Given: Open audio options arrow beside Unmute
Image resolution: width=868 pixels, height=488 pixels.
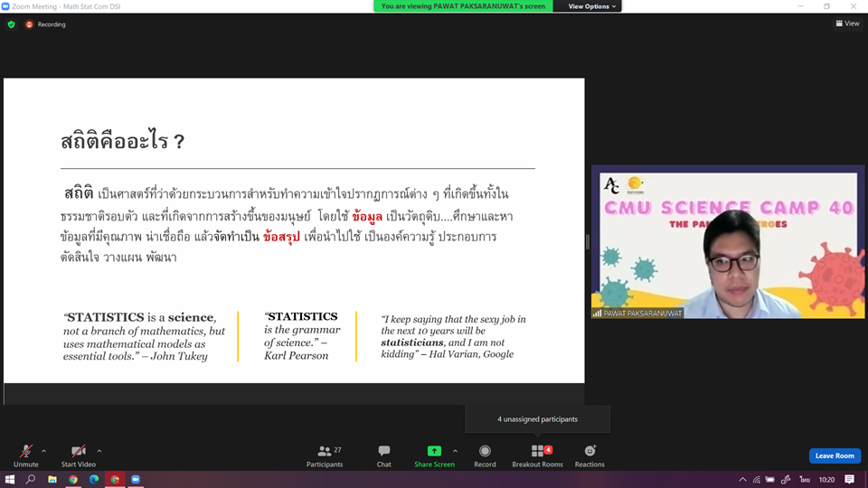Looking at the screenshot, I should coord(44,451).
